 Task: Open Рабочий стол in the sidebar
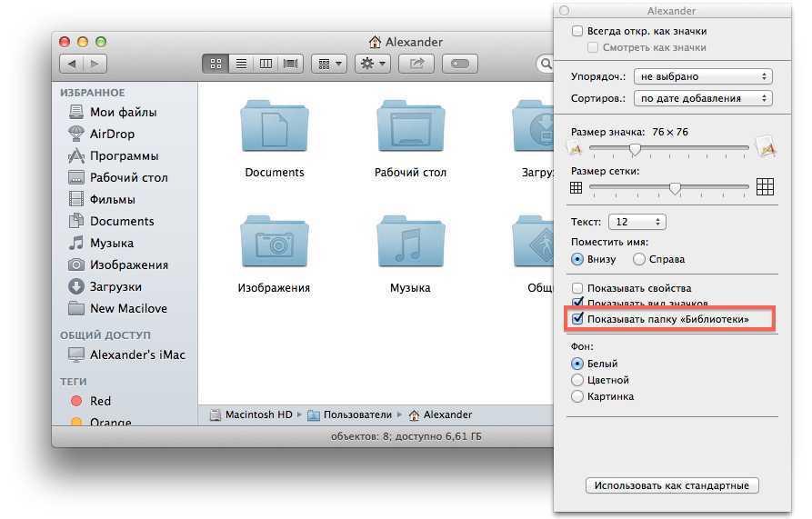(118, 177)
